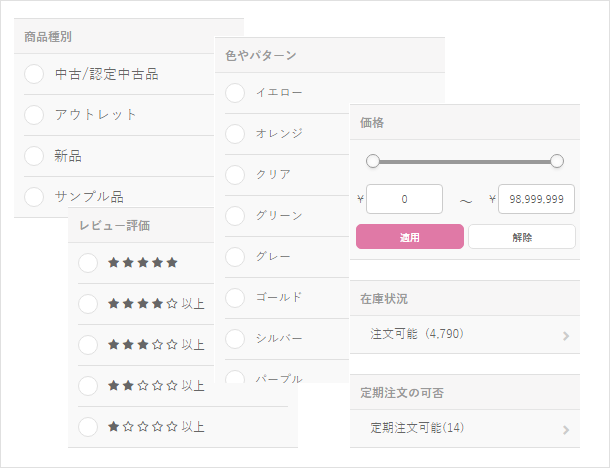The width and height of the screenshot is (610, 468).
Task: Choose the オレンジ color option
Action: (x=235, y=133)
